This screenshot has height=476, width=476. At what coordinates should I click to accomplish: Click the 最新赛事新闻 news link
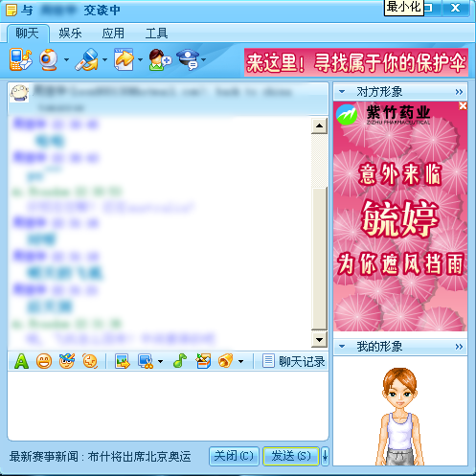click(x=101, y=457)
